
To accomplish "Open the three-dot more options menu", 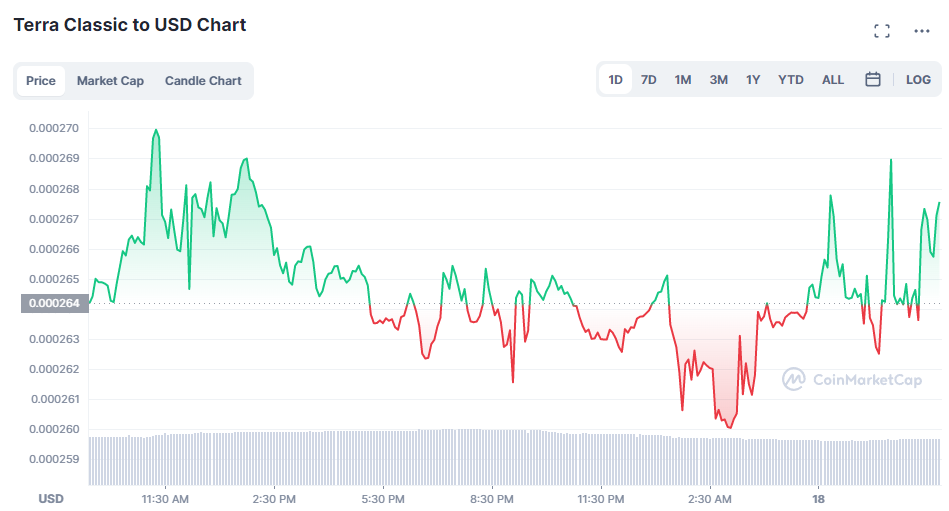I will (x=922, y=31).
